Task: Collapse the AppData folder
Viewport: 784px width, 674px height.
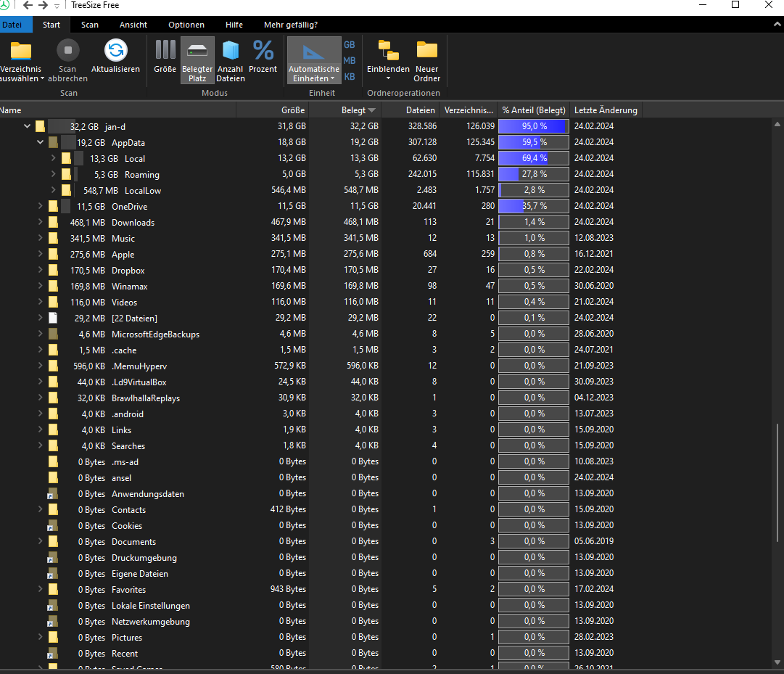Action: pos(40,142)
